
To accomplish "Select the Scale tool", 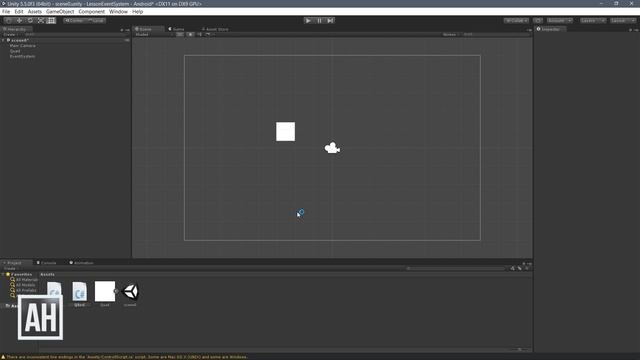I will click(40, 20).
